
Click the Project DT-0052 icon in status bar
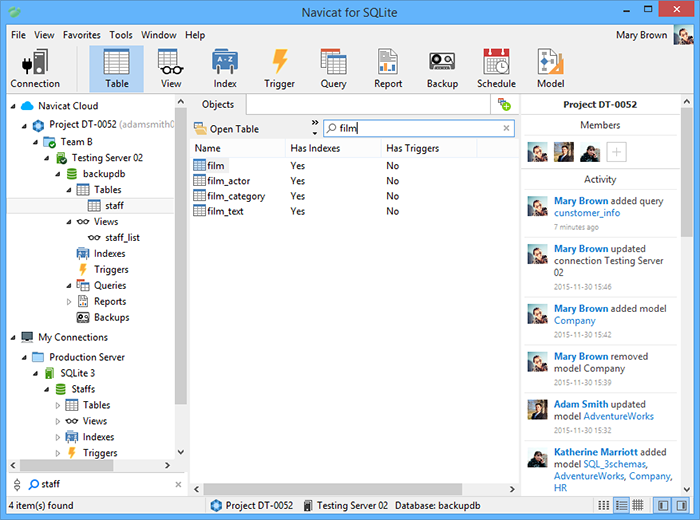click(x=216, y=505)
